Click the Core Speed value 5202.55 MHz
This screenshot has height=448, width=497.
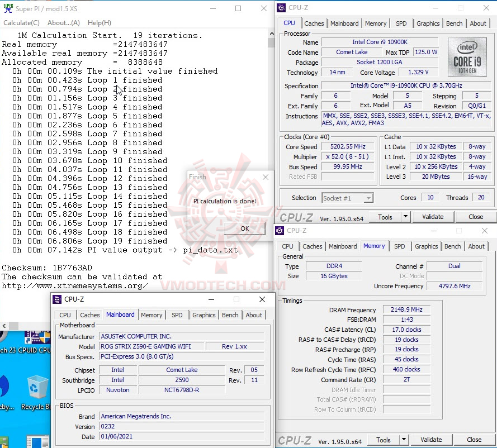[x=348, y=146]
